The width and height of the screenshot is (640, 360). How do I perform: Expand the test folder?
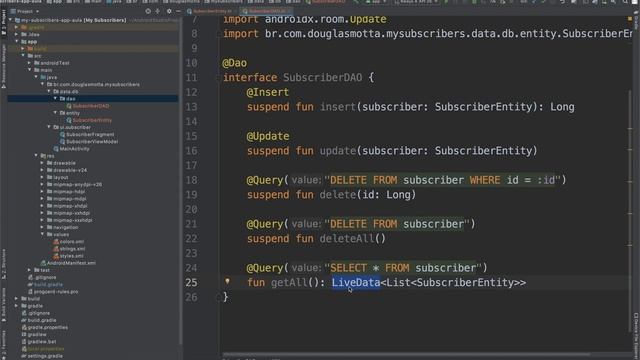point(30,270)
